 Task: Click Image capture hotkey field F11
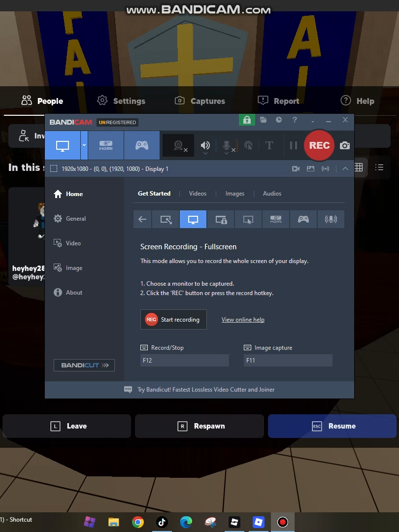[288, 360]
